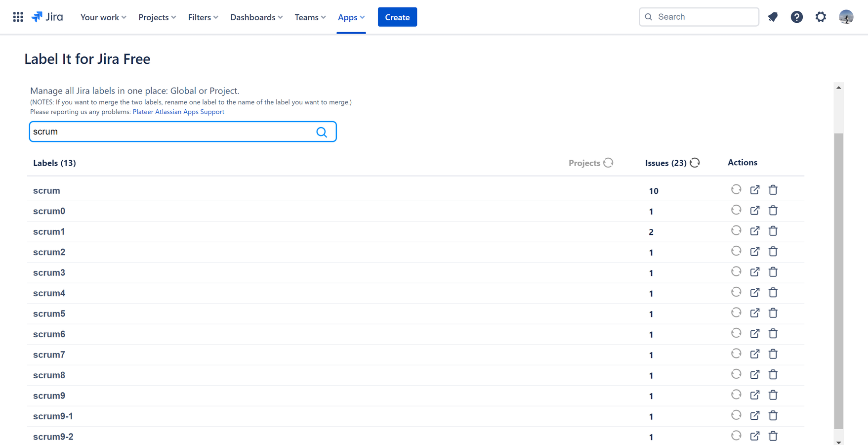
Task: Open the Filters dropdown
Action: coord(203,17)
